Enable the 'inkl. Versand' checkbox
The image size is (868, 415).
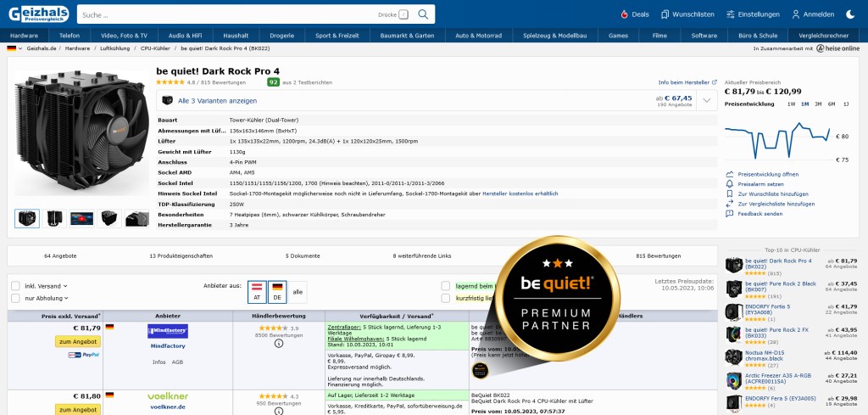[x=15, y=286]
